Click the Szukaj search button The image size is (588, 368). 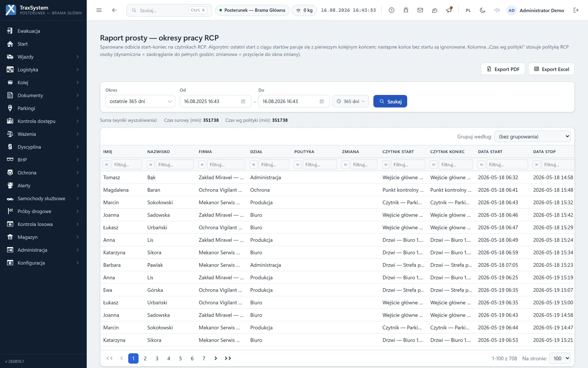tap(390, 101)
